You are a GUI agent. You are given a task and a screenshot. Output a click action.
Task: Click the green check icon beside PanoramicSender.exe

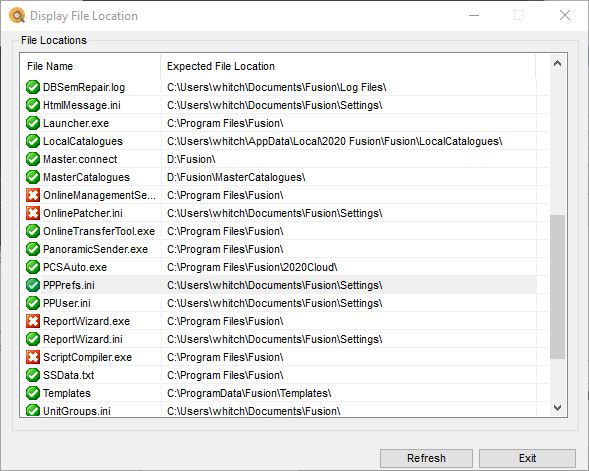[33, 249]
